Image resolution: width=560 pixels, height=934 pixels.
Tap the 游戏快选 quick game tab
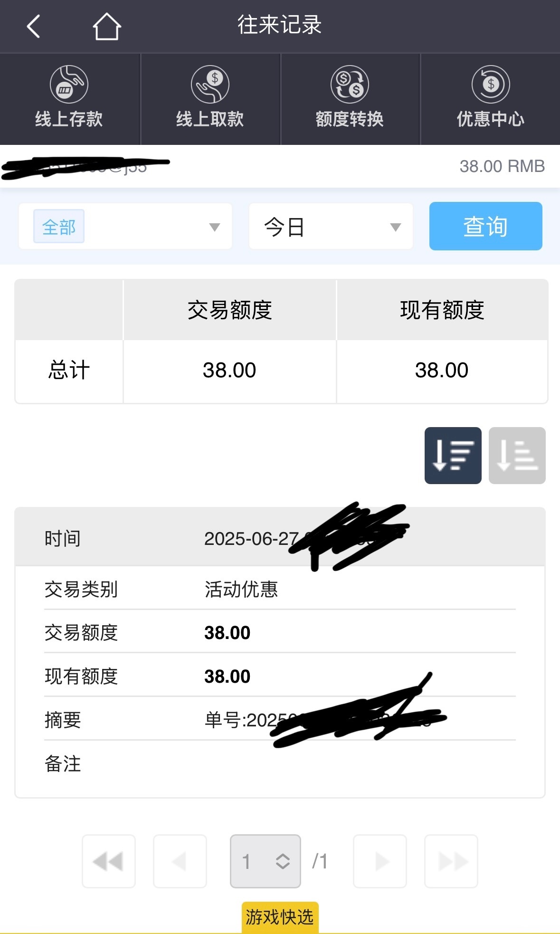pos(280,917)
